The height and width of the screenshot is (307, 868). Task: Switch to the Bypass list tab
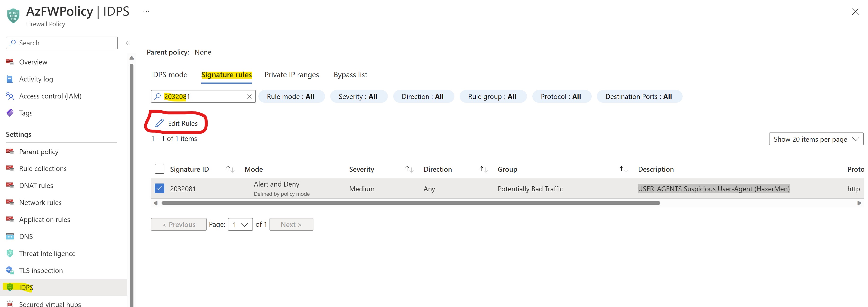tap(350, 75)
